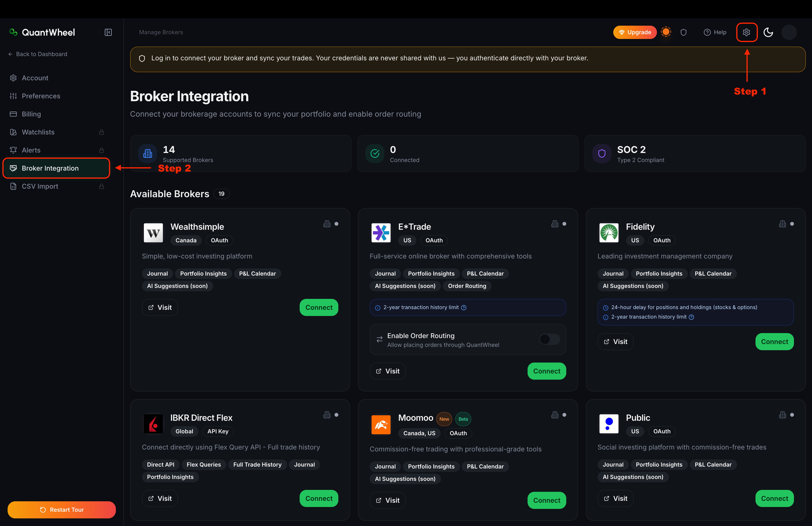Click help icon beside Fidelity history limit

pos(691,317)
